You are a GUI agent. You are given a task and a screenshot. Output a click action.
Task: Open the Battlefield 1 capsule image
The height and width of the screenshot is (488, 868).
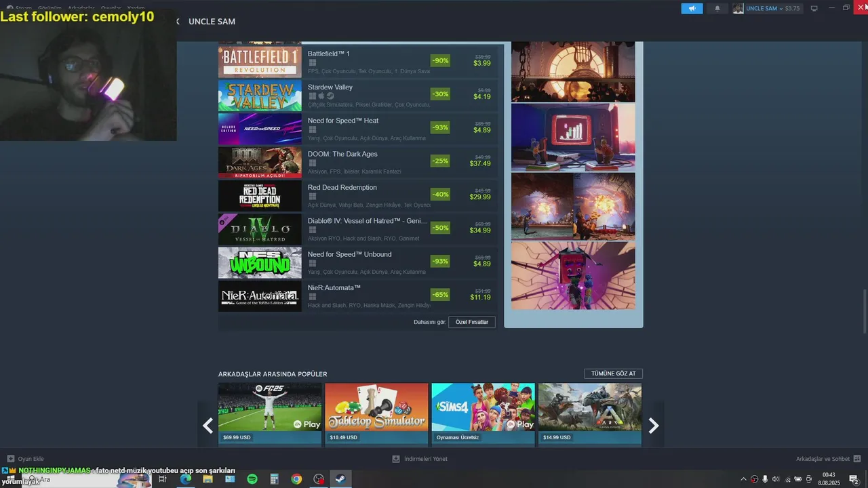point(260,62)
